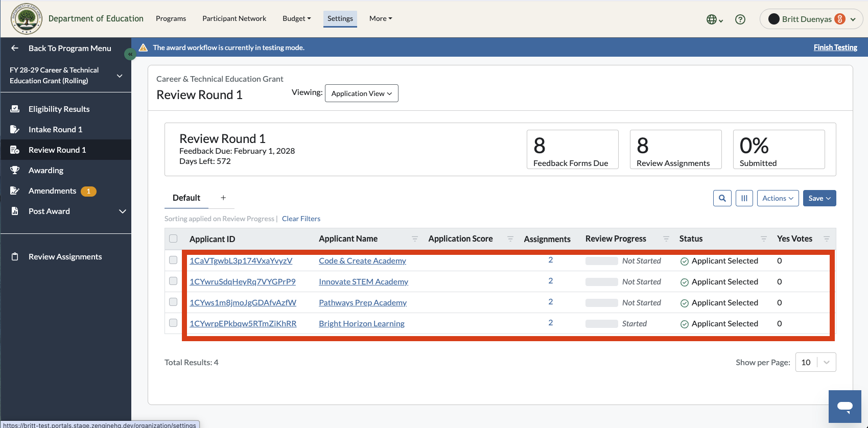
Task: Go to the Programs menu item
Action: (171, 18)
